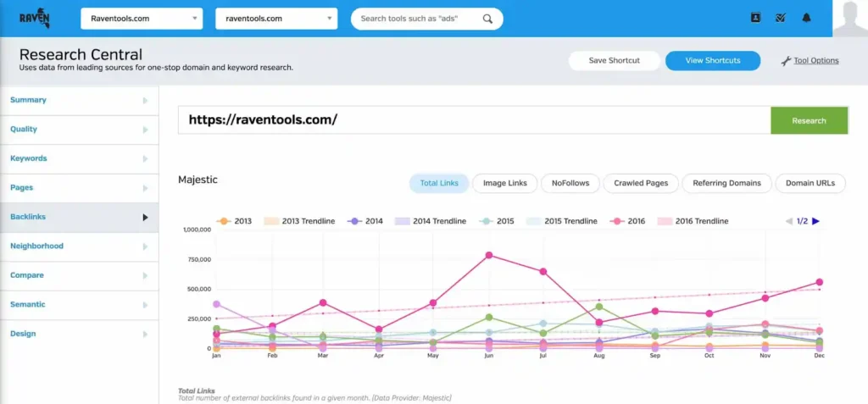Toggle 2016 series in chart legend
The height and width of the screenshot is (404, 868).
(x=627, y=221)
